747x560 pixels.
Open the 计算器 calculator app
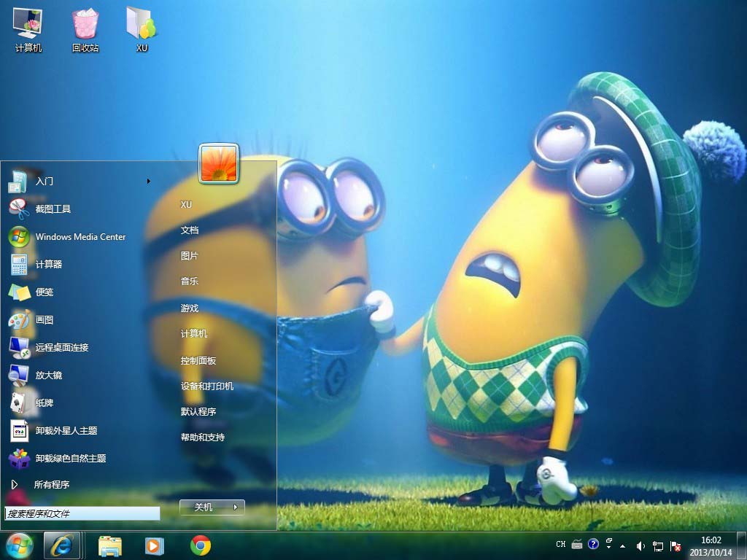[48, 265]
